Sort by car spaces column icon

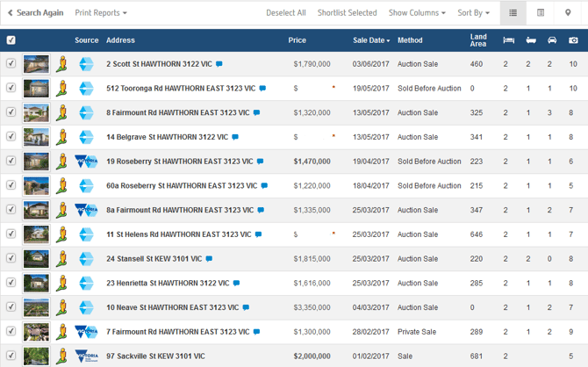[551, 40]
